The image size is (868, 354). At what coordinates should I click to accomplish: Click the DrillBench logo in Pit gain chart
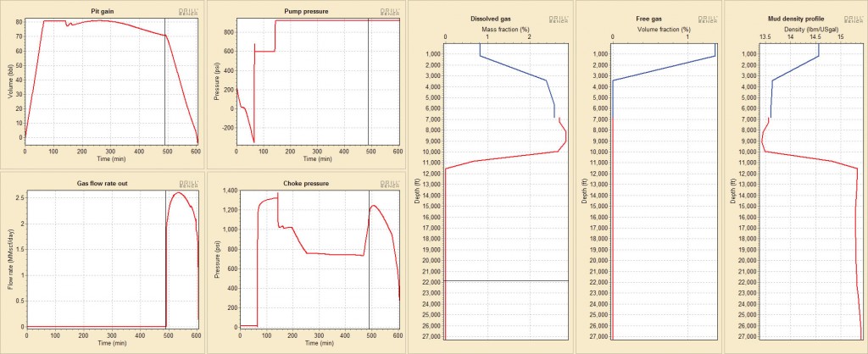(x=188, y=12)
